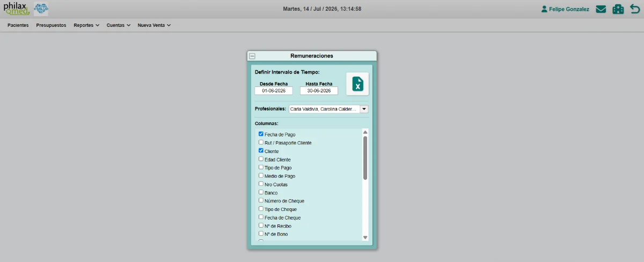Click the Definir Intervalo de Tiempo label
Screen dimensions: 644x262
[287, 72]
